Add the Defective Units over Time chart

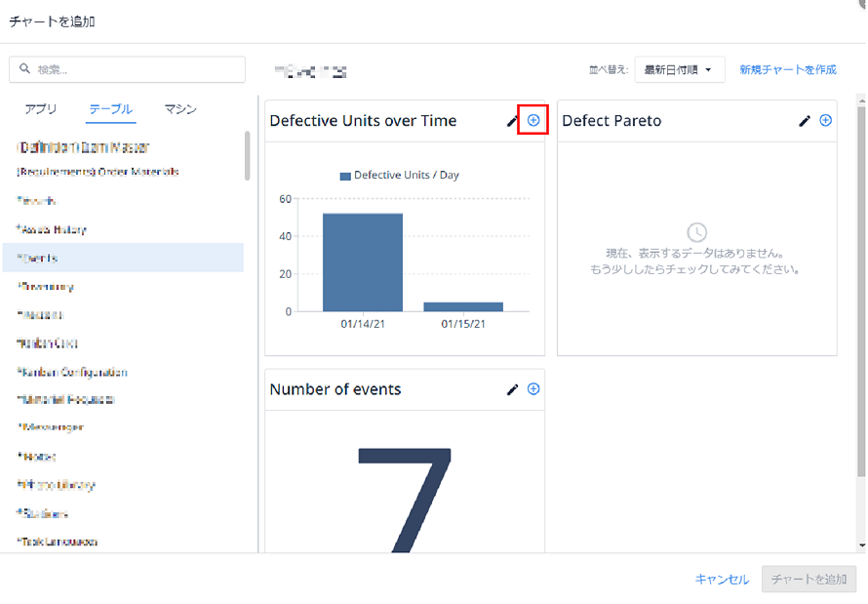(x=533, y=120)
